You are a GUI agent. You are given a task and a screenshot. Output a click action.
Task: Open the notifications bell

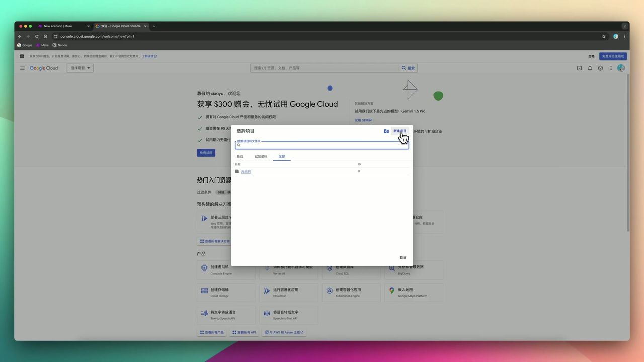point(590,68)
